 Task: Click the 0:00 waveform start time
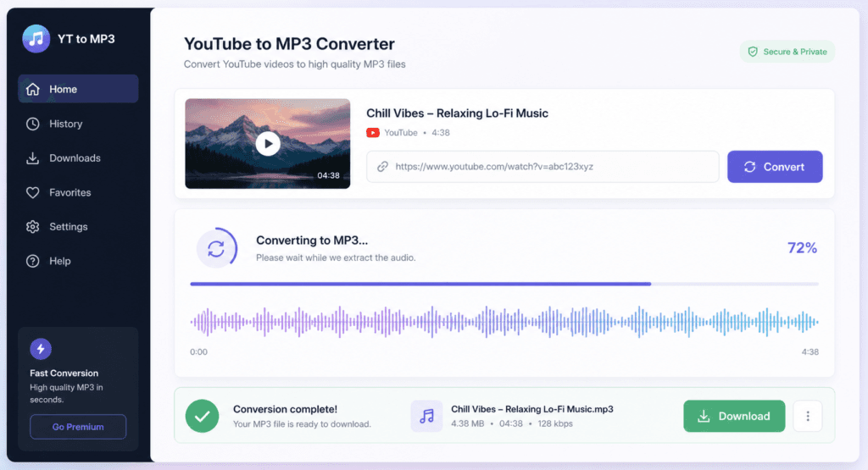[x=198, y=351]
